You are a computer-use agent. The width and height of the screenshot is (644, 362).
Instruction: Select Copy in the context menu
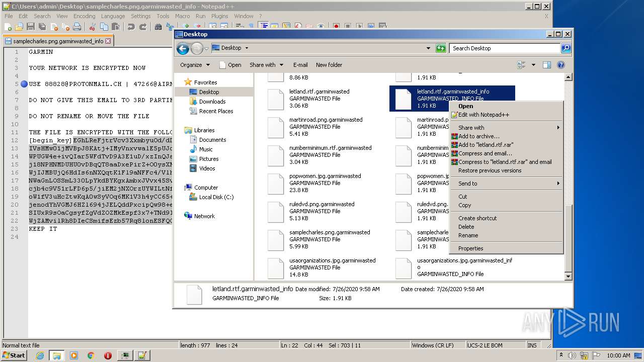(506, 205)
